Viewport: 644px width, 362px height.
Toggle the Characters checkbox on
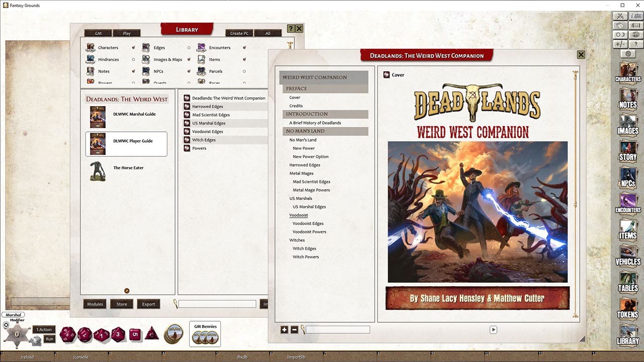pyautogui.click(x=133, y=47)
